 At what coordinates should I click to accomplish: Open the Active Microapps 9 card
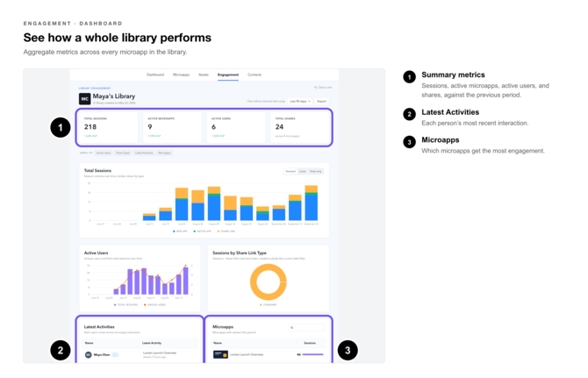pos(172,127)
